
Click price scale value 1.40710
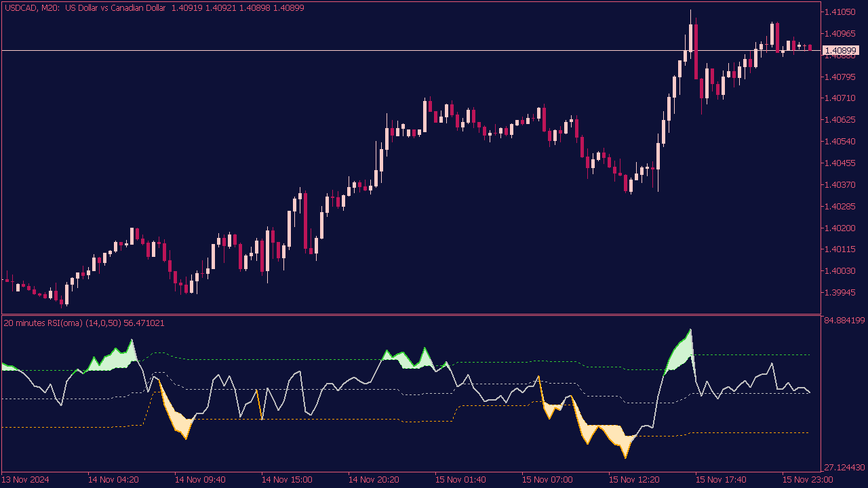(x=839, y=98)
